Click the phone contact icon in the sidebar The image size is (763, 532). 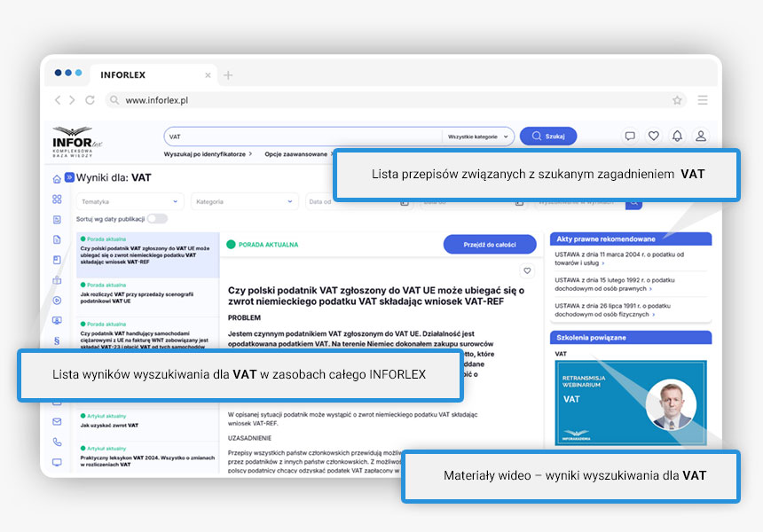pos(58,442)
